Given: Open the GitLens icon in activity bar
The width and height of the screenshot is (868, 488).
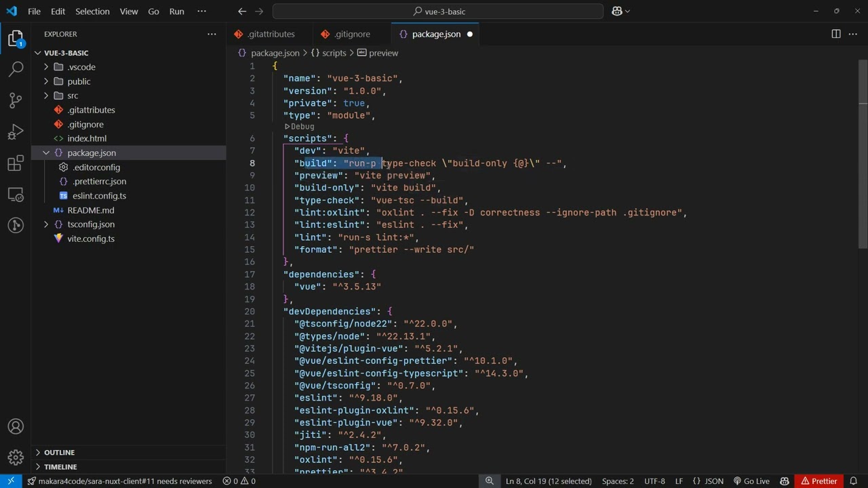Looking at the screenshot, I should [16, 225].
